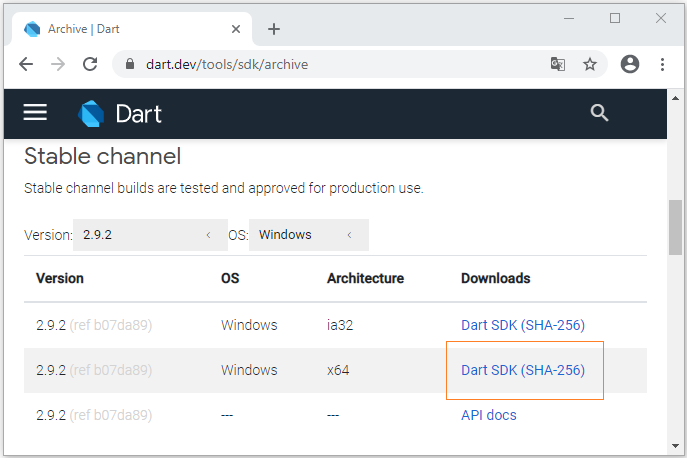Viewport: 687px width, 458px height.
Task: Open a new browser tab
Action: 274,29
